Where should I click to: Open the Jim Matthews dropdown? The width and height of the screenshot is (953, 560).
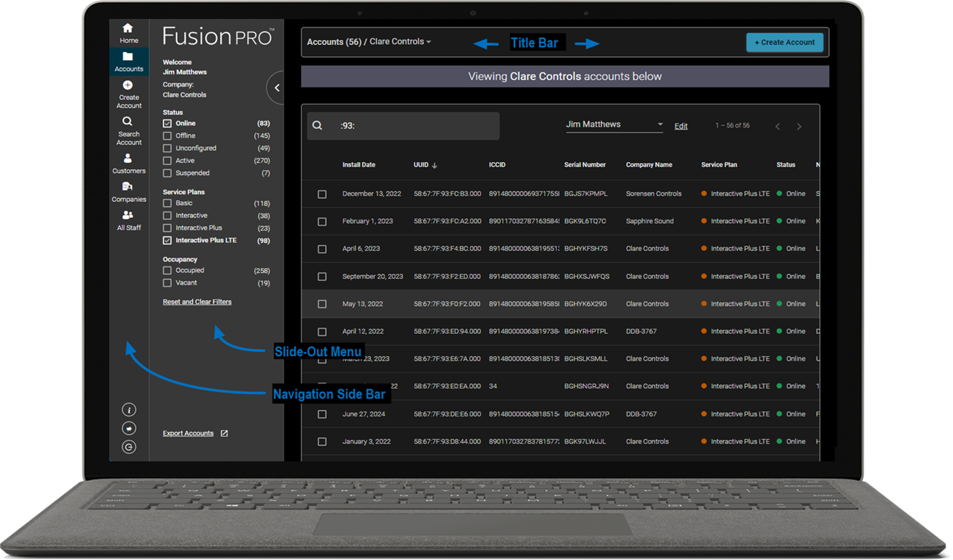point(614,125)
